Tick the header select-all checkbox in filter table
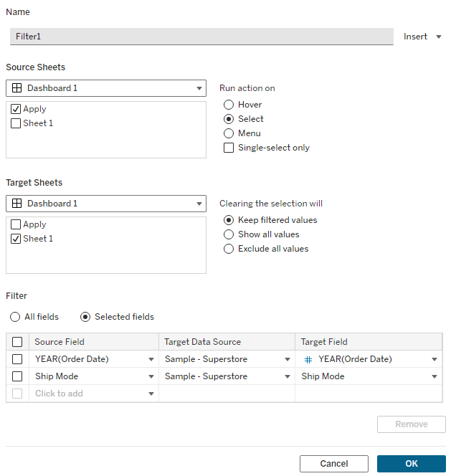456x476 pixels. click(x=17, y=342)
